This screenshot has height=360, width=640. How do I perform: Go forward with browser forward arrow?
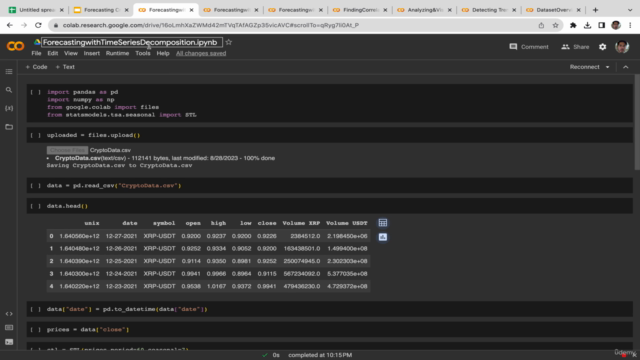[x=24, y=25]
